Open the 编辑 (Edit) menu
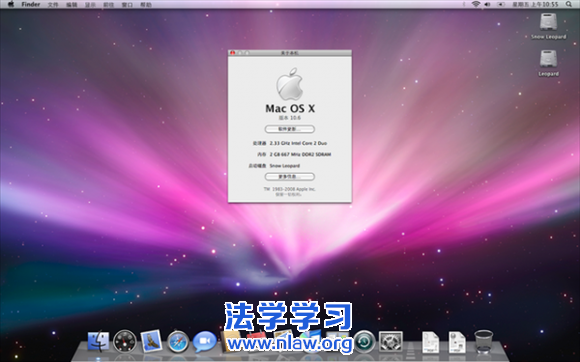Screen dimensions: 580x362 72,5
